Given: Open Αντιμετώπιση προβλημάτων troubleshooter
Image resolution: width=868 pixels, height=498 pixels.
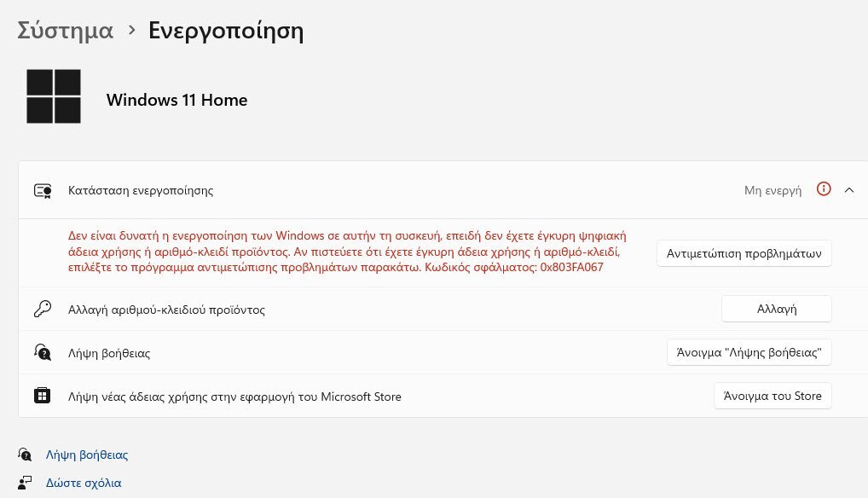Looking at the screenshot, I should coord(744,253).
